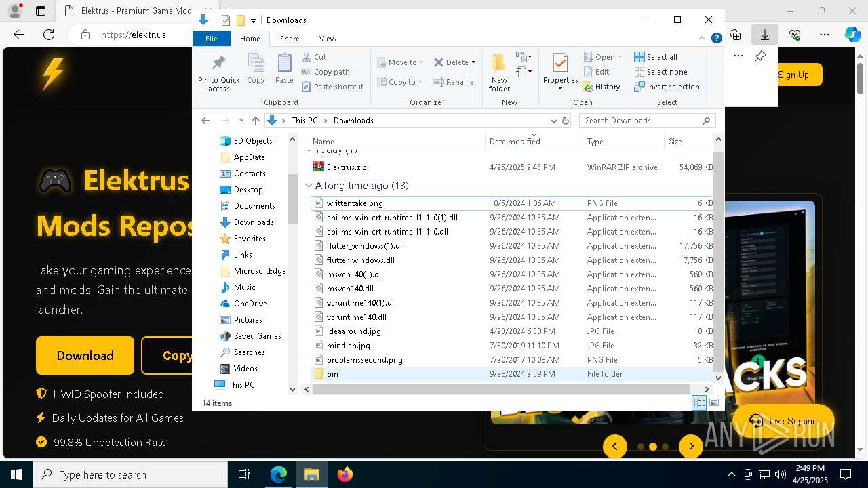868x488 pixels.
Task: Collapse the ribbon with the chevron
Action: click(702, 39)
